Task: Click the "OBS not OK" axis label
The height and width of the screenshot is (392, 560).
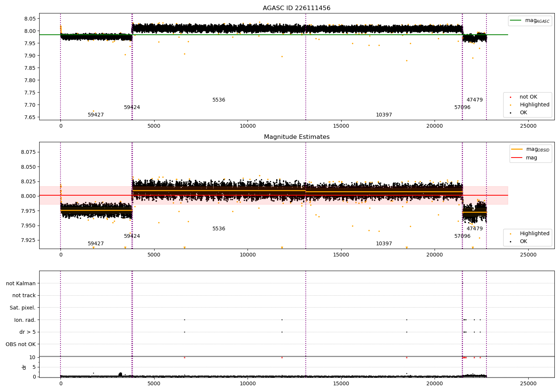Action: [21, 344]
